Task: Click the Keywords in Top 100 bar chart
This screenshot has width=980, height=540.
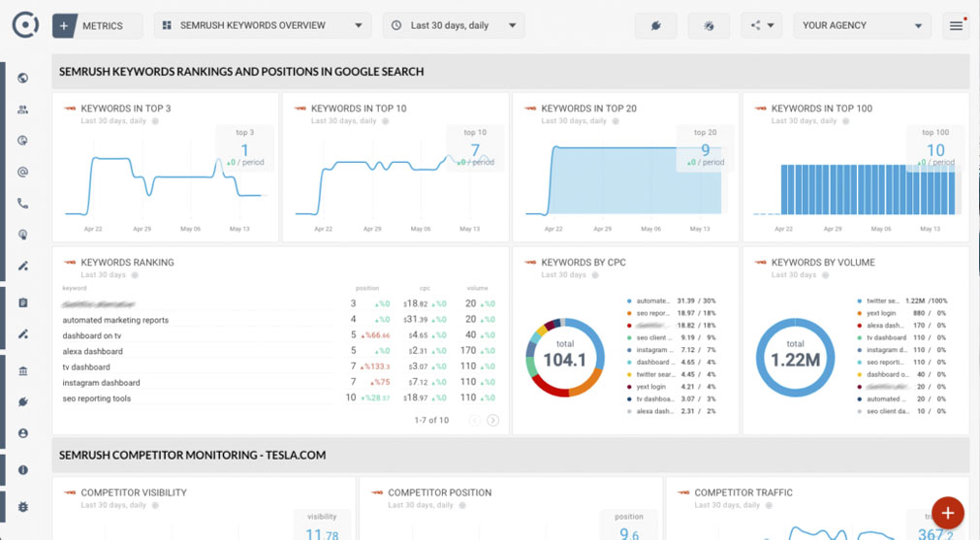Action: coord(856,189)
